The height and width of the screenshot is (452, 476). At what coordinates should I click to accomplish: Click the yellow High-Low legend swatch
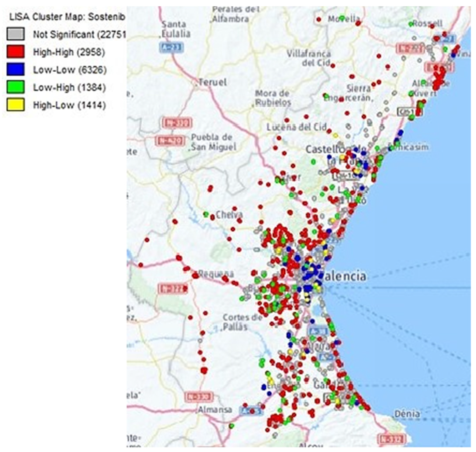pos(15,105)
